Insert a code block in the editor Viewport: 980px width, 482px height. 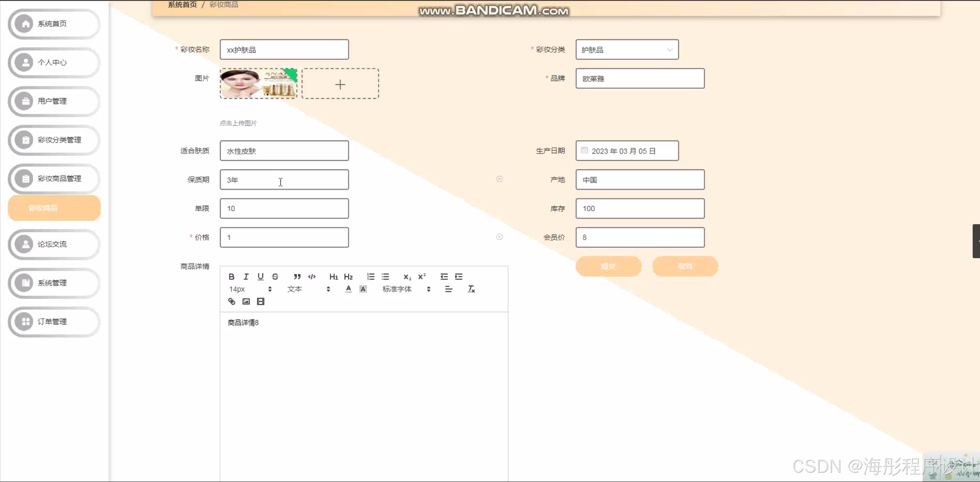pos(312,276)
